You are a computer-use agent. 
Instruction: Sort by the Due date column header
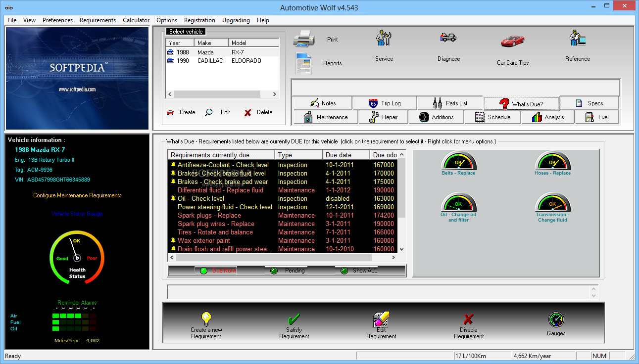[x=346, y=155]
